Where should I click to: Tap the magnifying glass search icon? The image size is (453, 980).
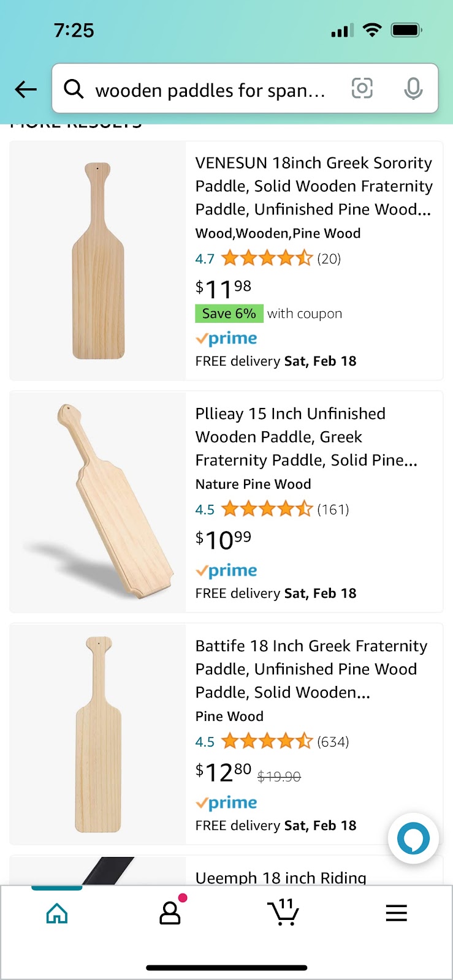pos(74,89)
